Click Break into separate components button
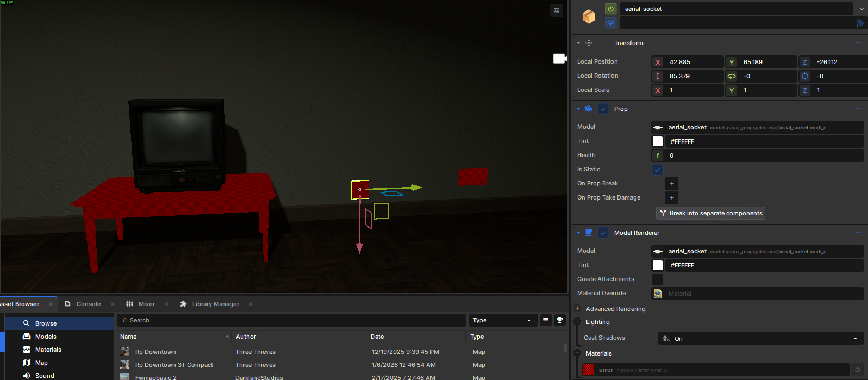The width and height of the screenshot is (868, 380). pyautogui.click(x=711, y=213)
